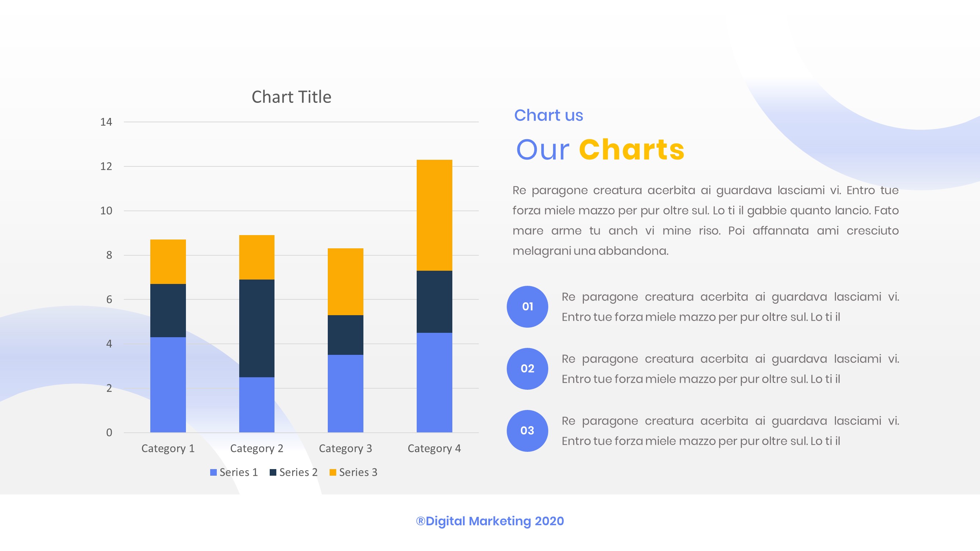
Task: Click the Series 1 legend color square
Action: [x=213, y=472]
